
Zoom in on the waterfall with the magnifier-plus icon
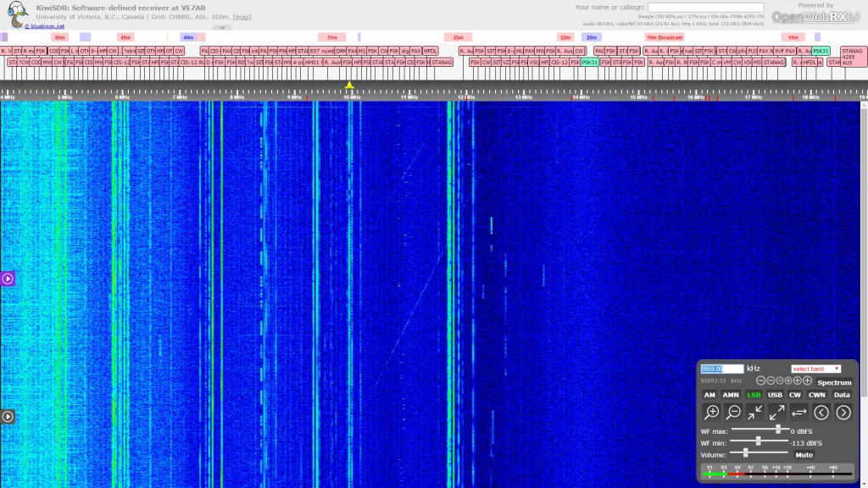(712, 413)
